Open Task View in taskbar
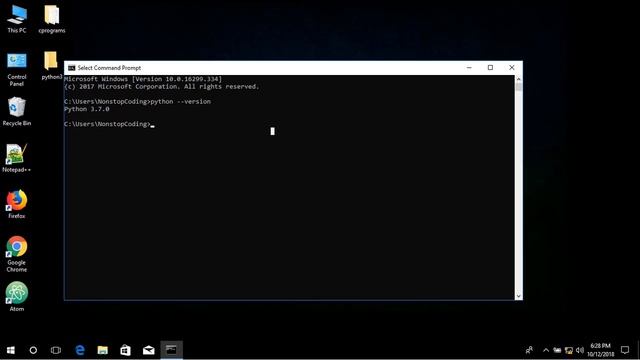Screen dimensions: 640x360 (56, 350)
